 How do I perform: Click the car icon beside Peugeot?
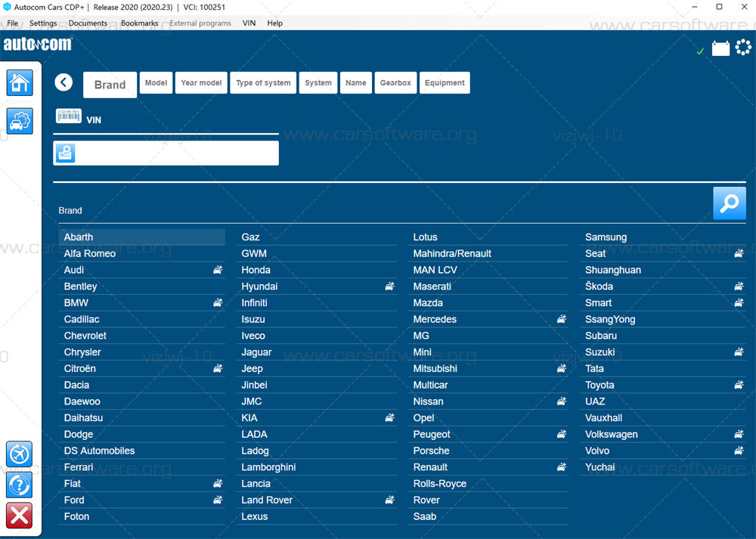pyautogui.click(x=561, y=435)
